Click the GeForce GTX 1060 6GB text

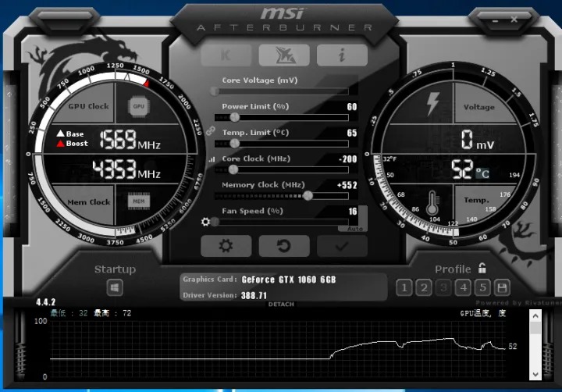pyautogui.click(x=289, y=280)
